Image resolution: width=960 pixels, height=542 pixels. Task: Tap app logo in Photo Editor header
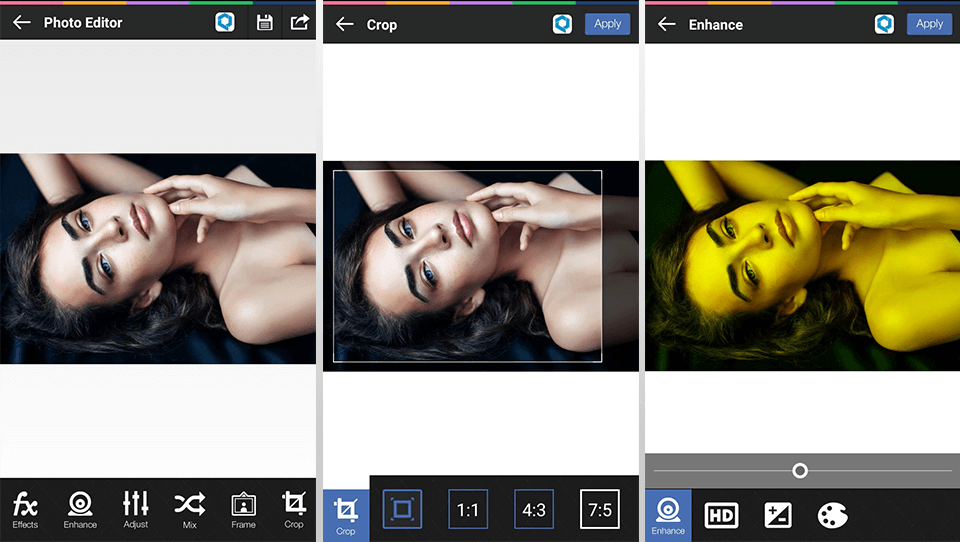click(225, 23)
